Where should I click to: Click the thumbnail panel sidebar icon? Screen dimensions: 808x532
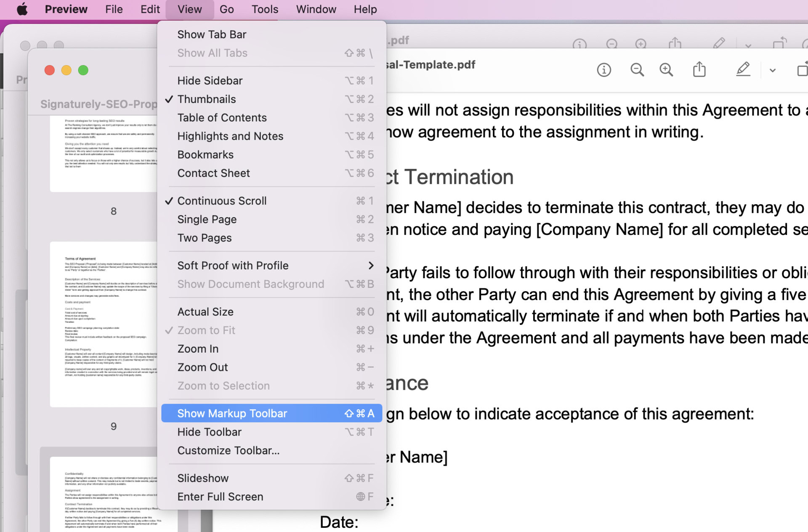(801, 70)
